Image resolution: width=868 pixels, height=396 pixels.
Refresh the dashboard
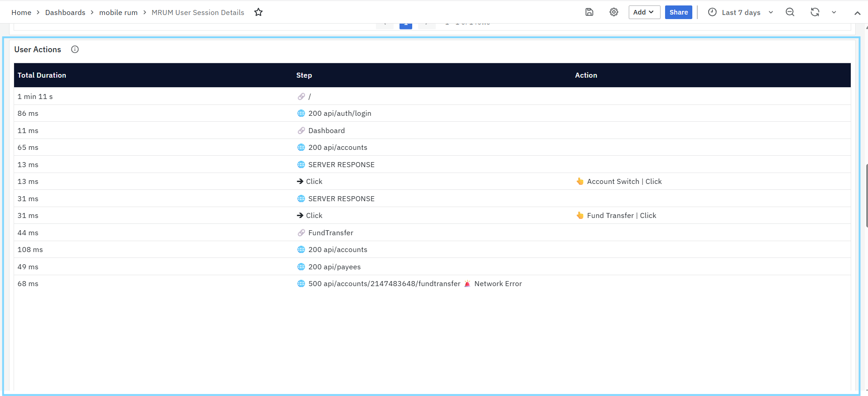[x=815, y=12]
